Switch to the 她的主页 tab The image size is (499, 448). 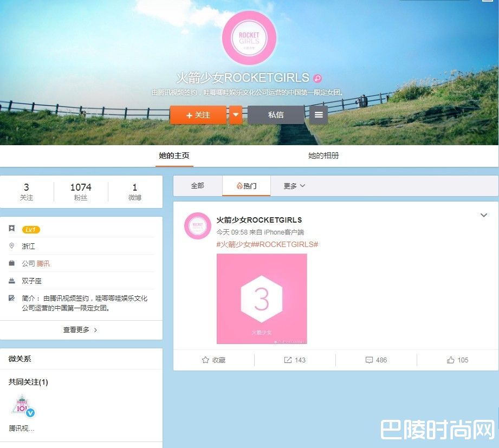tap(174, 155)
